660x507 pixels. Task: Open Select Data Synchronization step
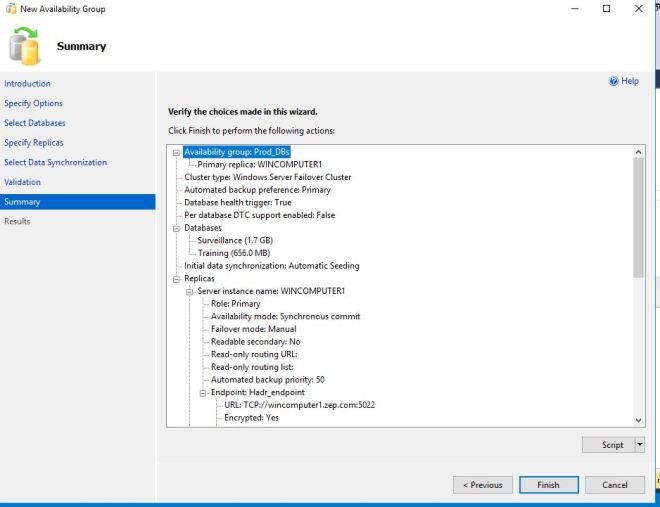point(56,162)
